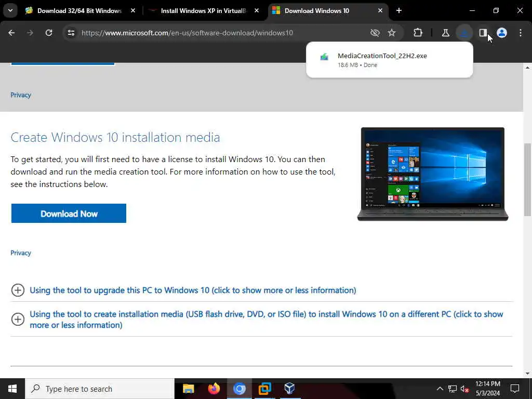This screenshot has height=399, width=532.
Task: Click the taskbar search box
Action: [100, 389]
